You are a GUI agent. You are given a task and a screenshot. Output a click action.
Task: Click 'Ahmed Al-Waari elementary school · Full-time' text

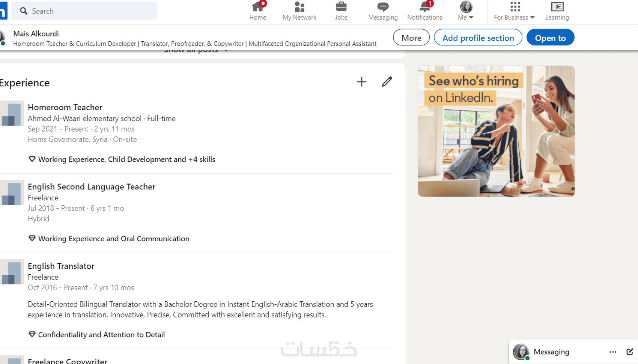(102, 119)
